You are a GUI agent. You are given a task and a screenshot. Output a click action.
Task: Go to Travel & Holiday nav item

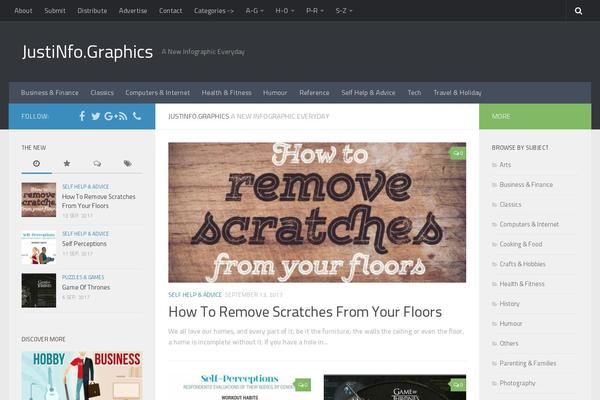point(457,93)
